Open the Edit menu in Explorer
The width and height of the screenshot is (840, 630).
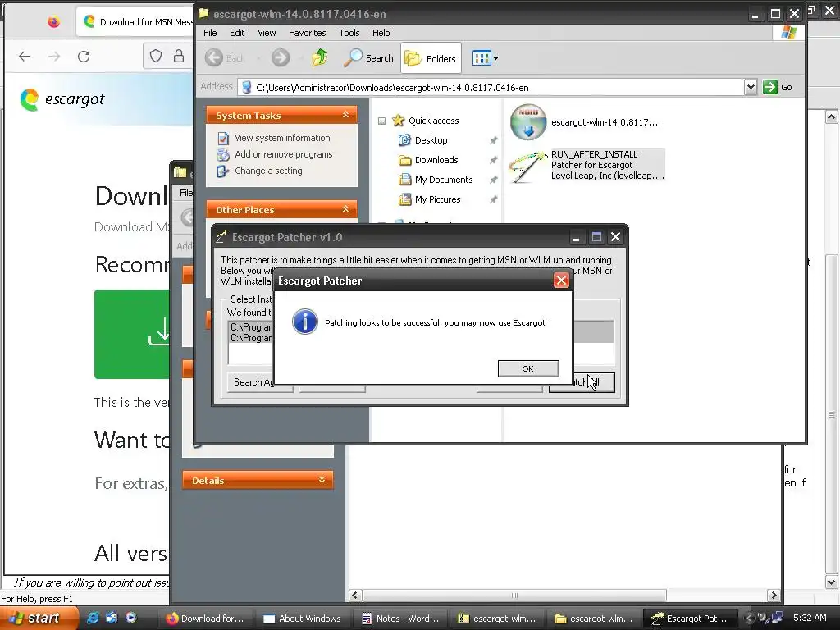[x=237, y=33]
